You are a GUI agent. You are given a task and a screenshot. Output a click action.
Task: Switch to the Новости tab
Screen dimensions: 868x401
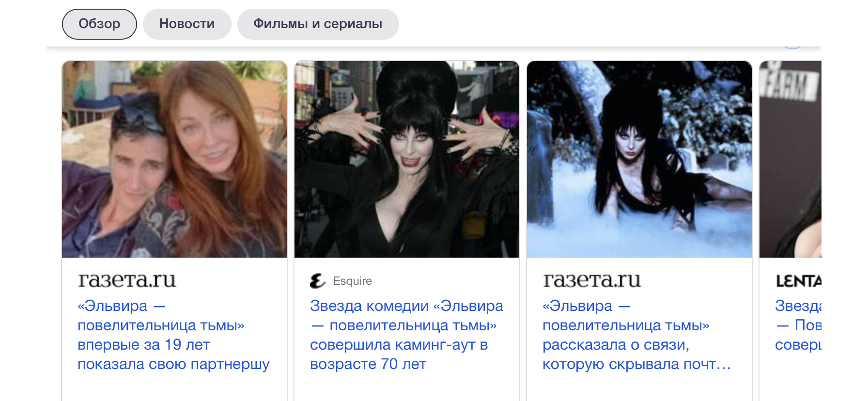[x=187, y=24]
